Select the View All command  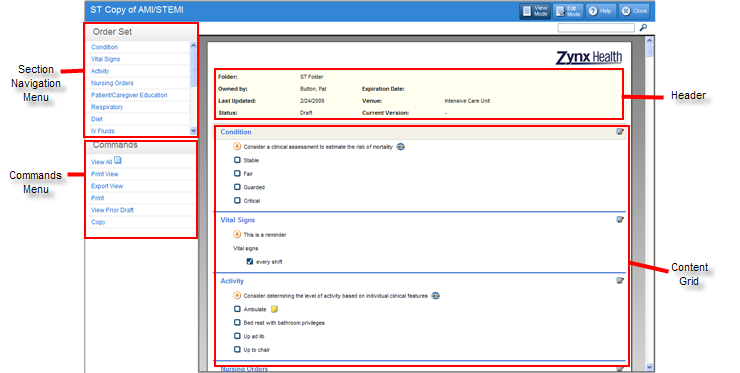point(101,162)
